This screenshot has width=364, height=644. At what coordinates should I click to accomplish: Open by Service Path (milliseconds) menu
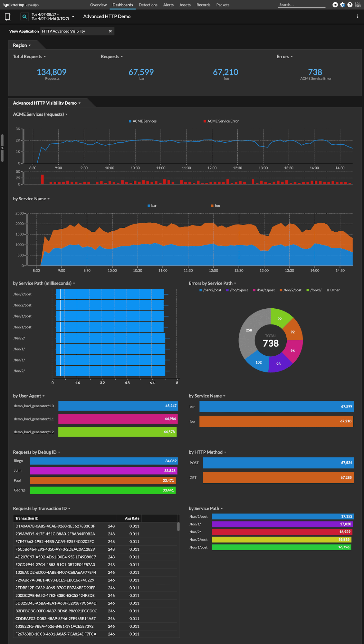[44, 283]
